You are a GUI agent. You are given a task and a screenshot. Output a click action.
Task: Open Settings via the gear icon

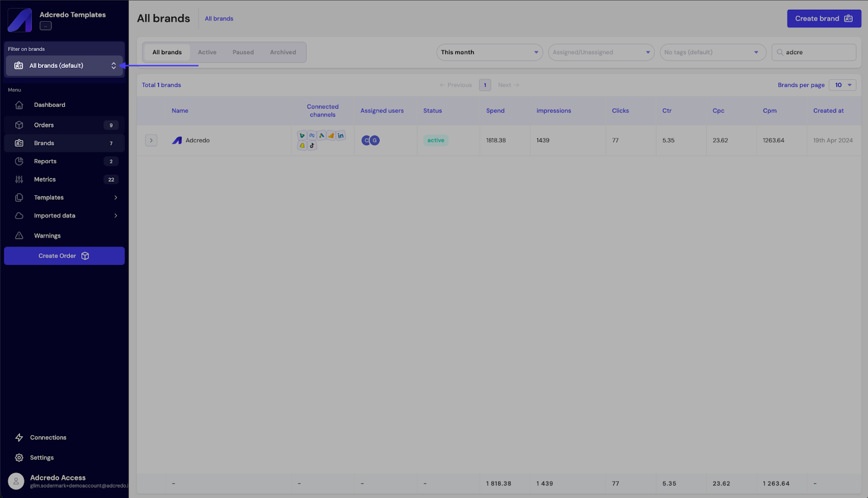19,458
